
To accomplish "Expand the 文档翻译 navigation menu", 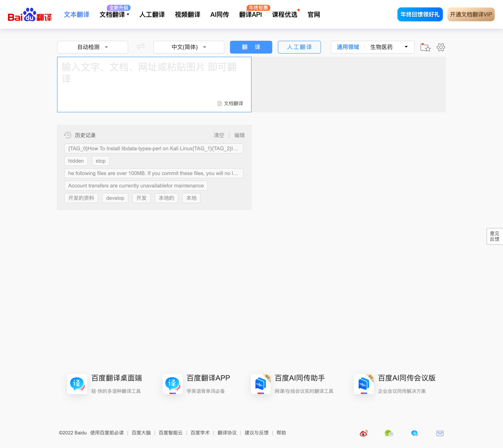I will (x=114, y=15).
